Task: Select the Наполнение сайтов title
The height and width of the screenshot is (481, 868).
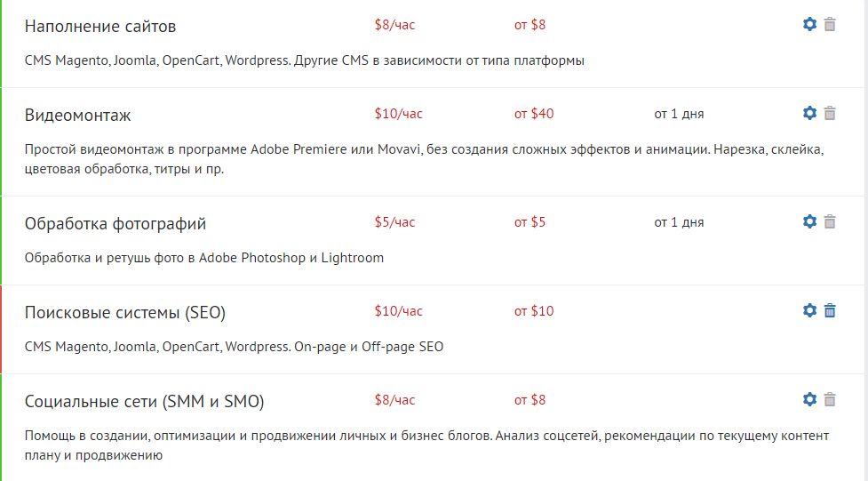Action: pyautogui.click(x=100, y=26)
